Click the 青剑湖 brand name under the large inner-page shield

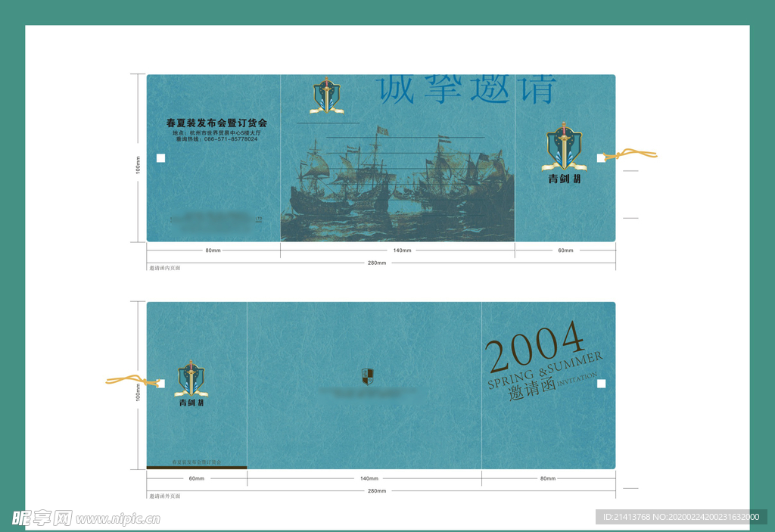(x=564, y=179)
